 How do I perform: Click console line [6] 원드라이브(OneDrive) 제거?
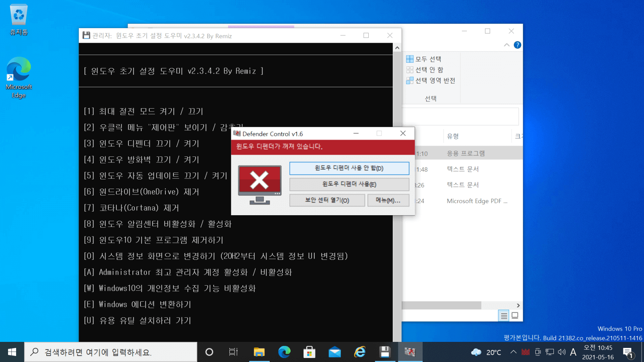141,191
